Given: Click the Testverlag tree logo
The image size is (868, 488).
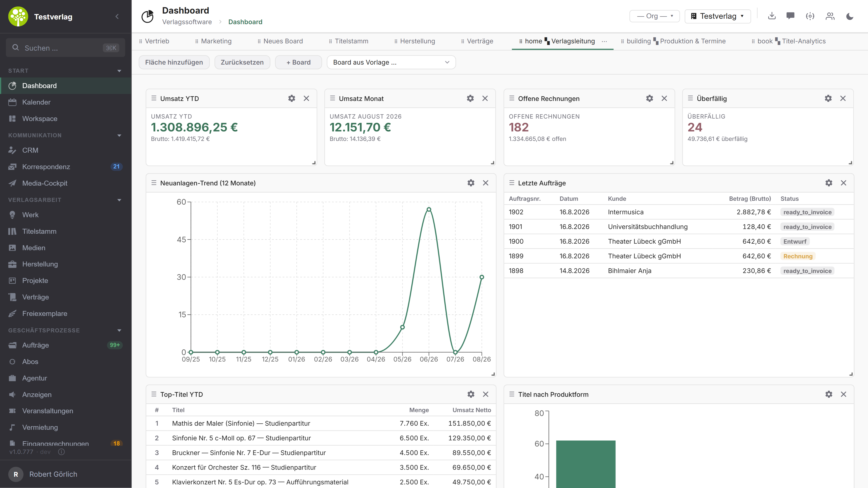Looking at the screenshot, I should [x=18, y=16].
